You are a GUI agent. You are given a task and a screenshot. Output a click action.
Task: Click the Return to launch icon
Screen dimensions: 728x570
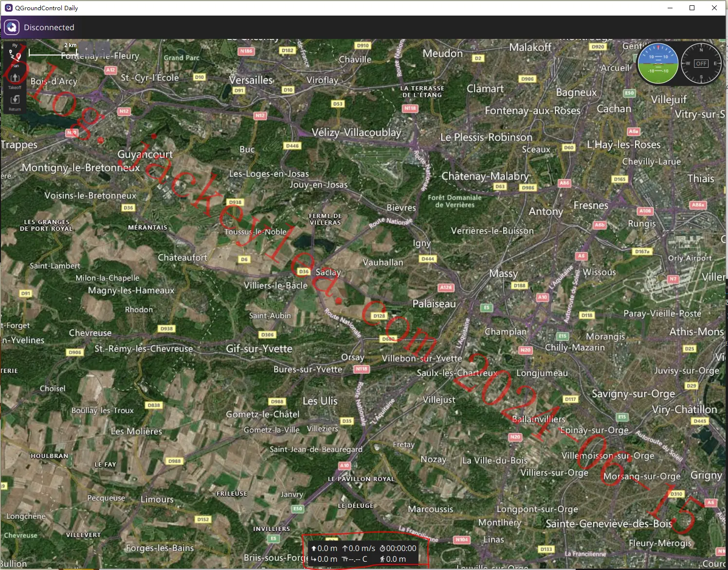[x=15, y=103]
